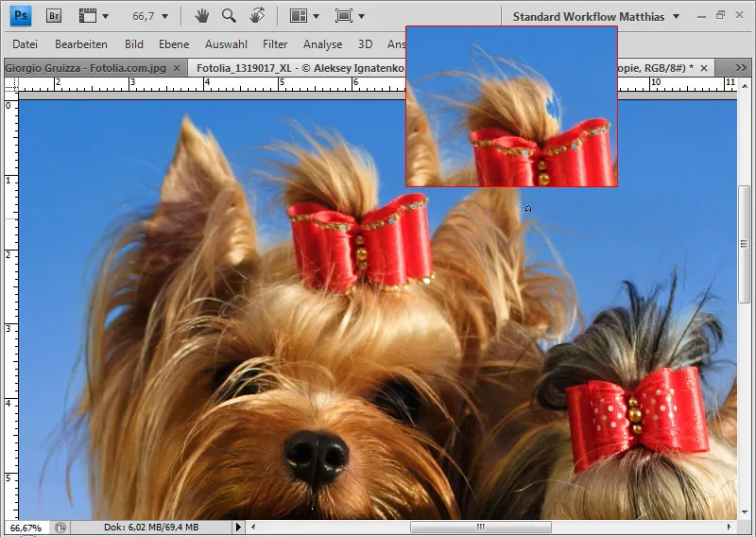This screenshot has height=537, width=756.
Task: Click the vertical scrollbar down arrow
Action: click(746, 512)
